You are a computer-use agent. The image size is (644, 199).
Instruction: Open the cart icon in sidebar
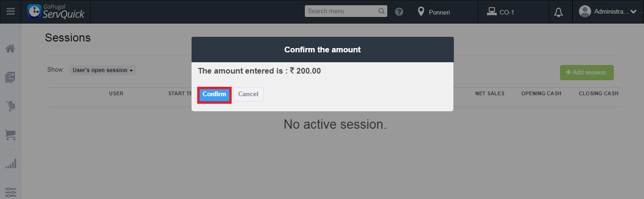point(10,135)
